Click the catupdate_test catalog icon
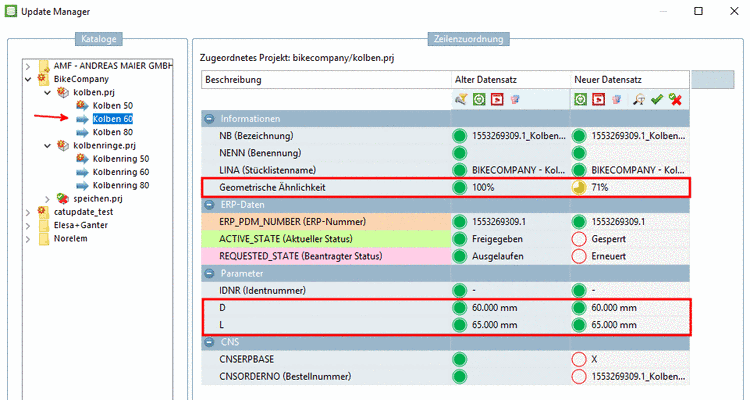Viewport: 750px width, 400px height. tap(43, 211)
